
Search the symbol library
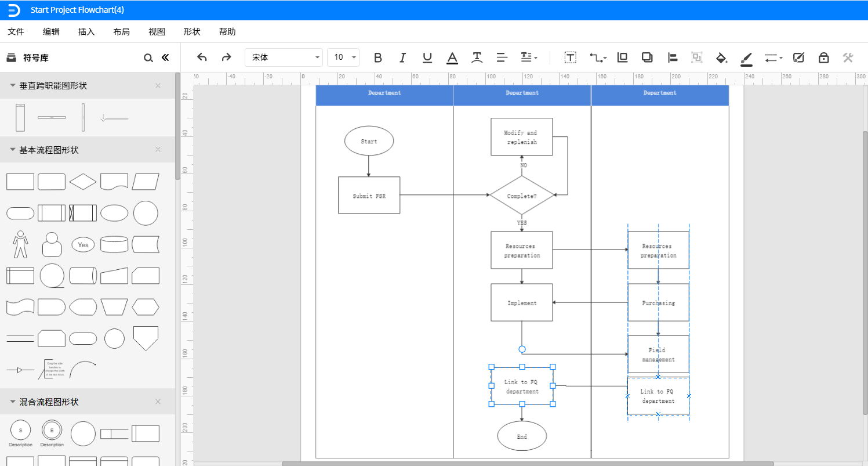[148, 57]
